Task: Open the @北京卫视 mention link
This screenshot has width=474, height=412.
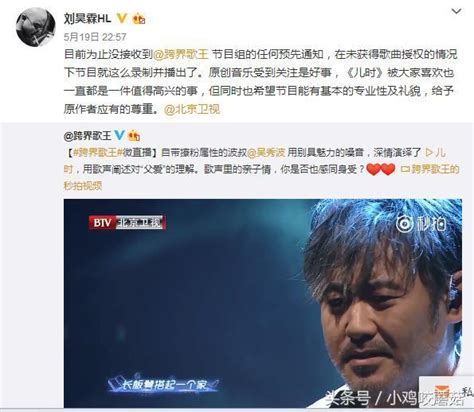Action: coord(192,109)
